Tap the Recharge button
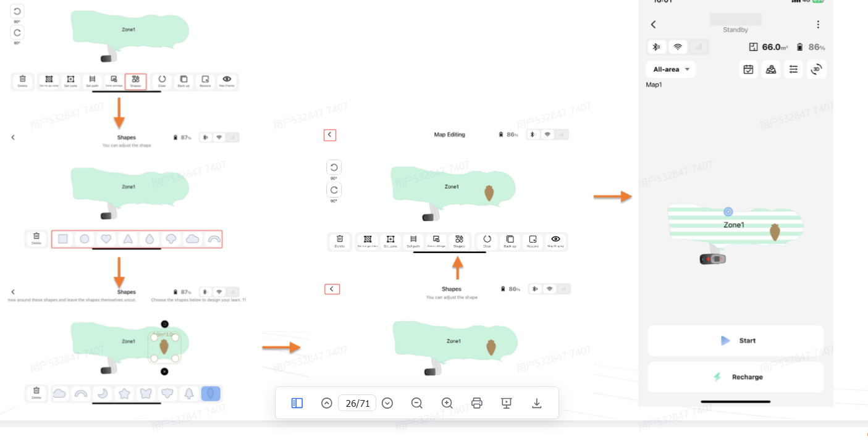 point(736,377)
